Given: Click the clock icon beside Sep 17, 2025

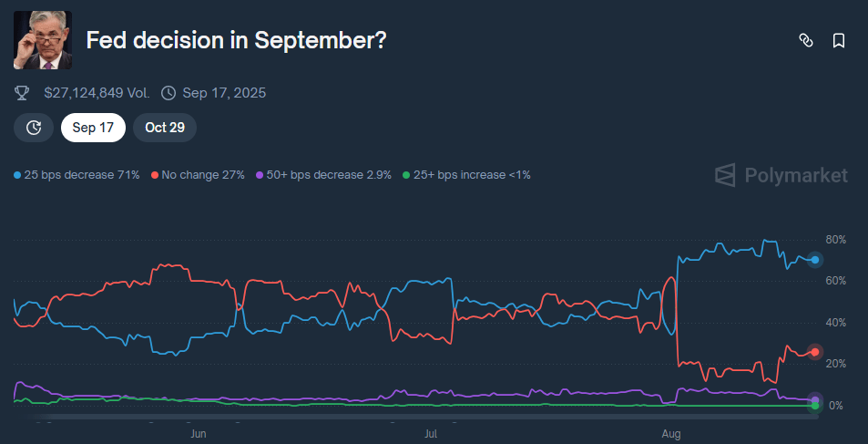Looking at the screenshot, I should click(x=168, y=93).
